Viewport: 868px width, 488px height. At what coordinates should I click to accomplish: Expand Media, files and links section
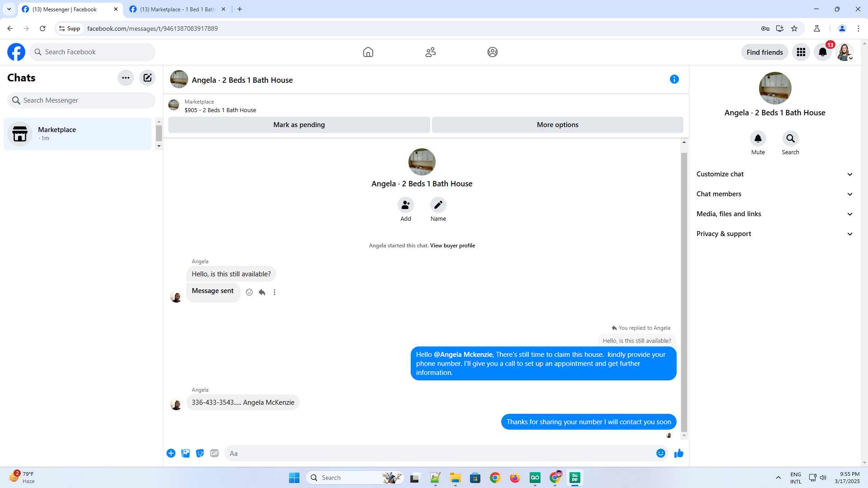(775, 214)
